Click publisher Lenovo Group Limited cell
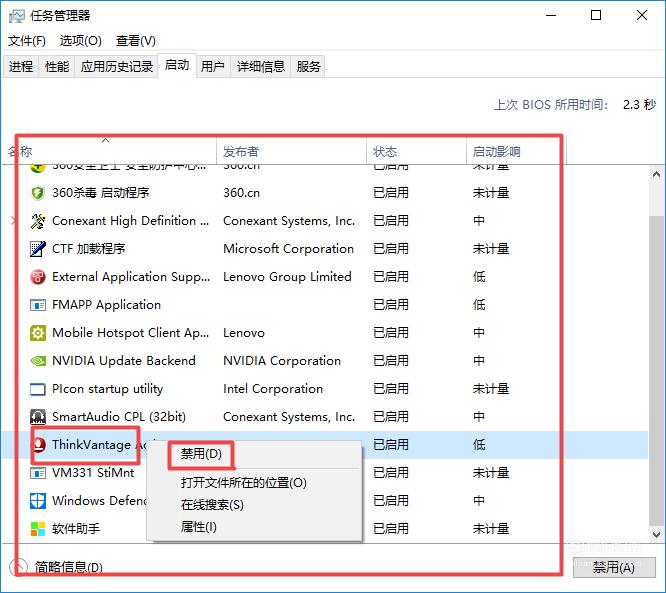This screenshot has height=593, width=666. pos(287,277)
